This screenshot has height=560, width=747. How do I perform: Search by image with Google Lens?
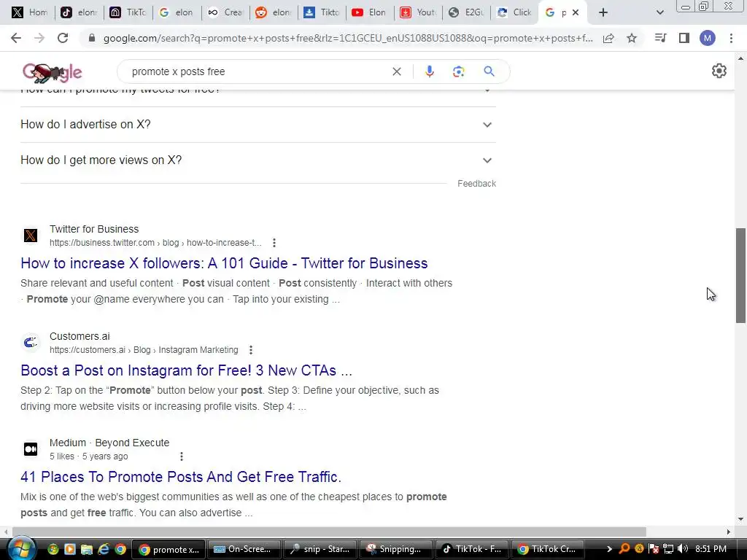pos(458,71)
